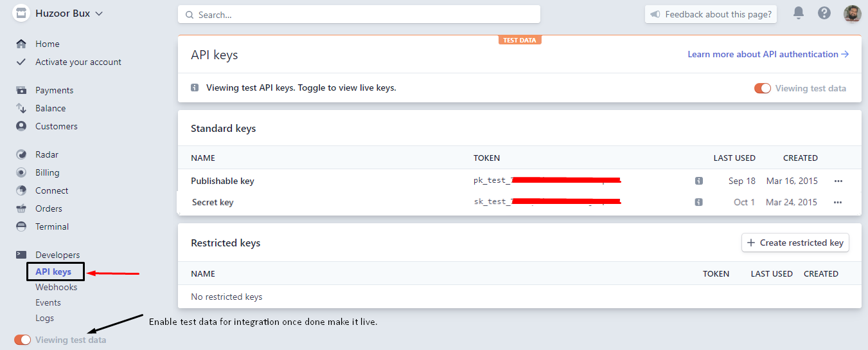Click the magnifier icon in search box
Viewport: 868px width, 350px height.
click(190, 14)
